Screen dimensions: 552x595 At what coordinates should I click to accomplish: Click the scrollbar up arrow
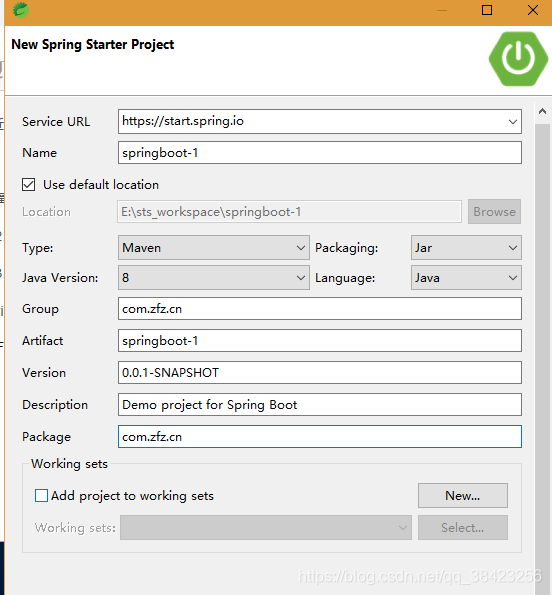(542, 112)
